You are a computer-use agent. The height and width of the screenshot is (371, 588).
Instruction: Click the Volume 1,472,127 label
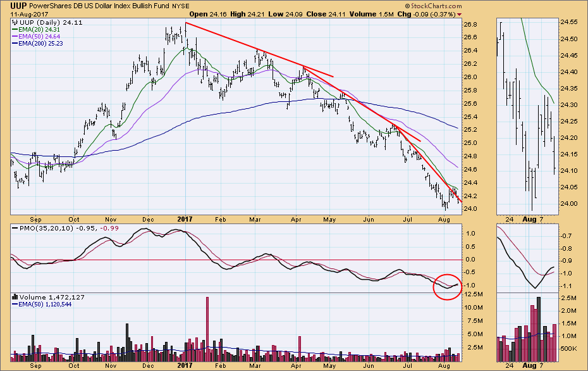click(x=52, y=297)
